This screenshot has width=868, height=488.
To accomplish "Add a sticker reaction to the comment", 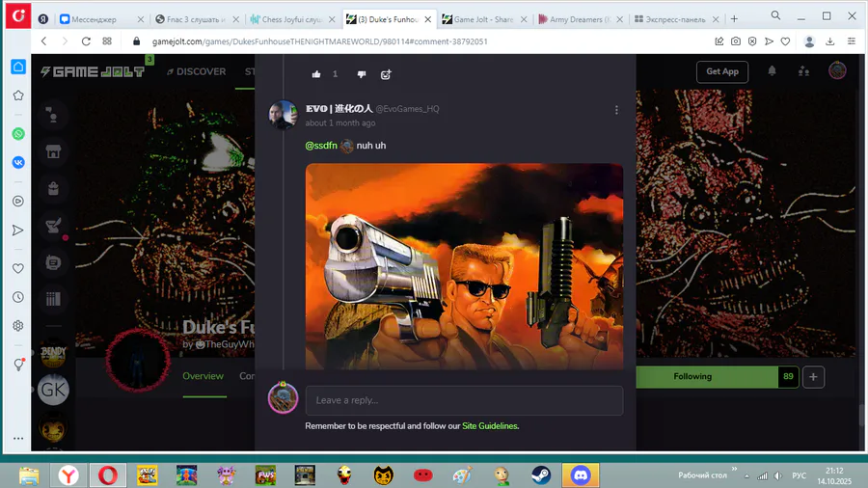I will tap(386, 74).
